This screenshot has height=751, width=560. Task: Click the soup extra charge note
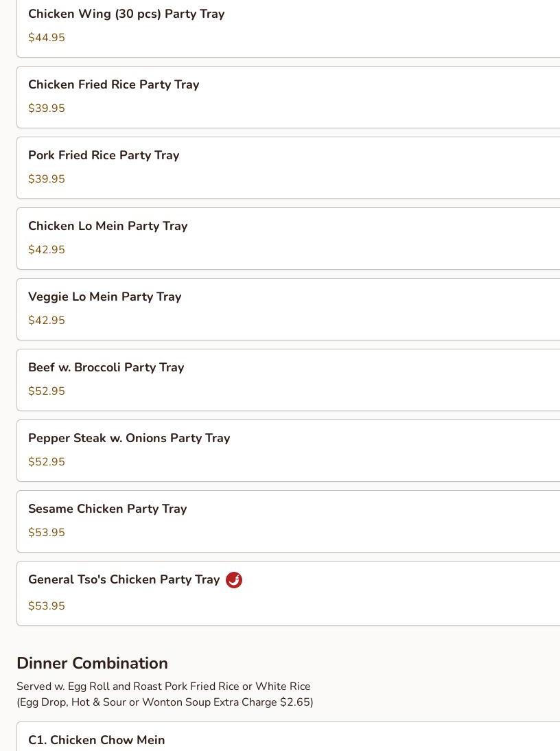[165, 702]
